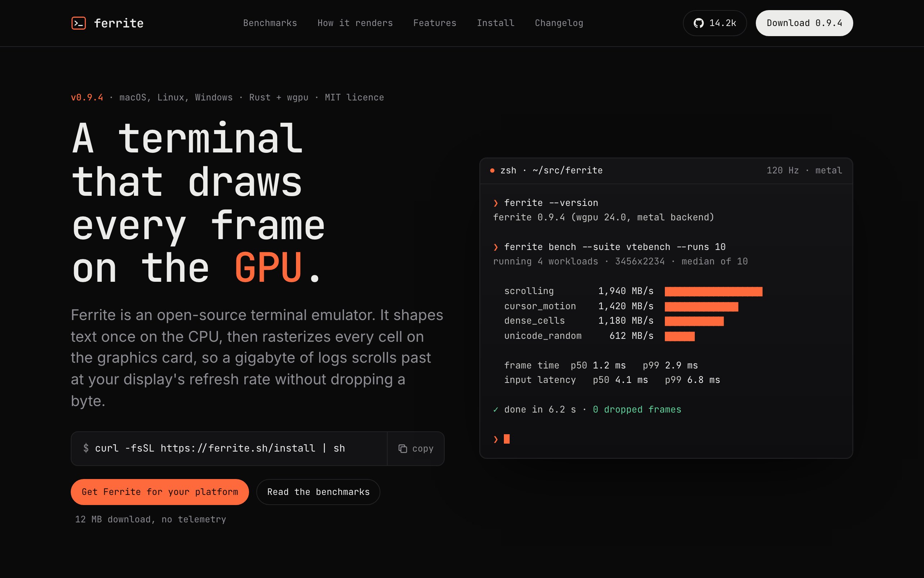
Task: View the Changelog page
Action: [x=559, y=23]
